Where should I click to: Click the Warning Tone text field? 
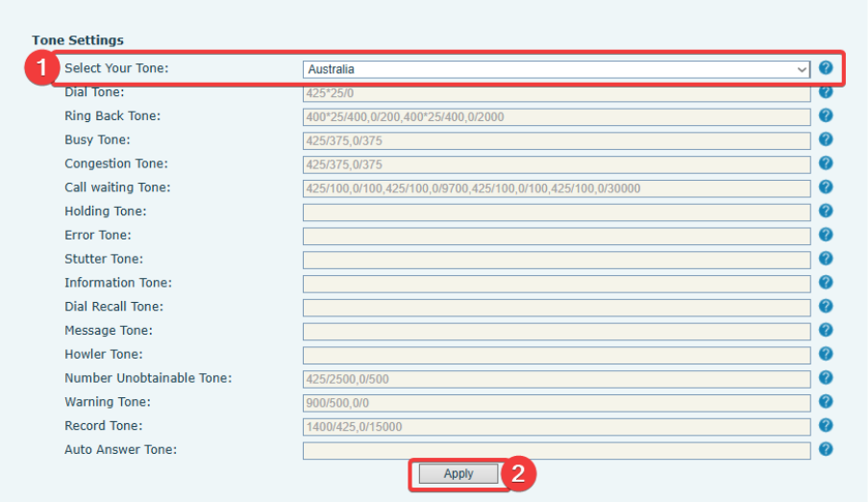click(x=557, y=403)
